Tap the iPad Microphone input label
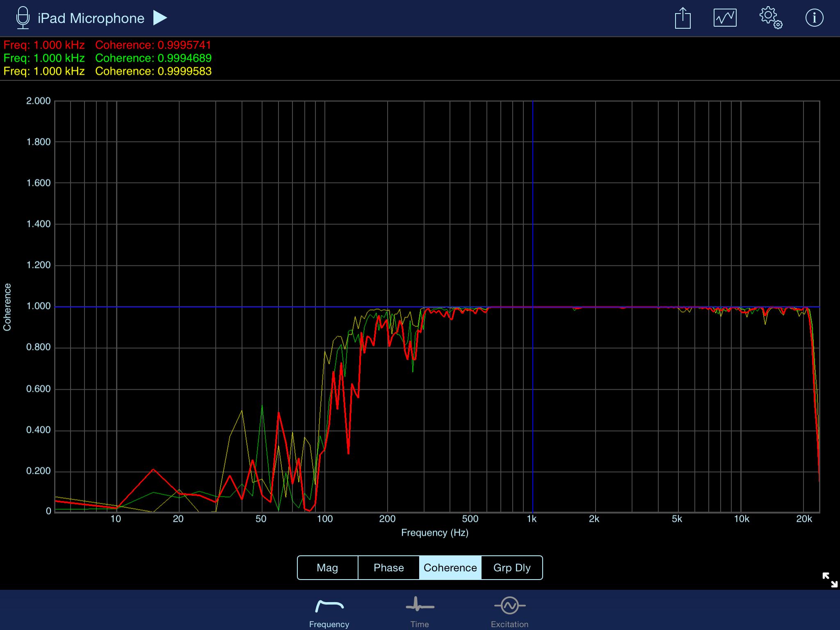This screenshot has width=840, height=630. coord(91,18)
